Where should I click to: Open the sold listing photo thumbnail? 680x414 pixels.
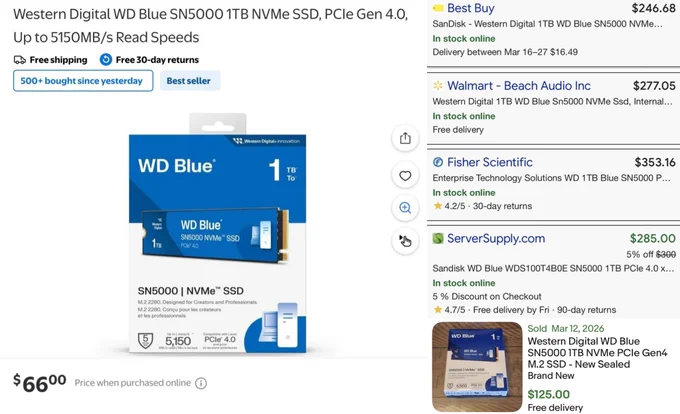tap(477, 367)
